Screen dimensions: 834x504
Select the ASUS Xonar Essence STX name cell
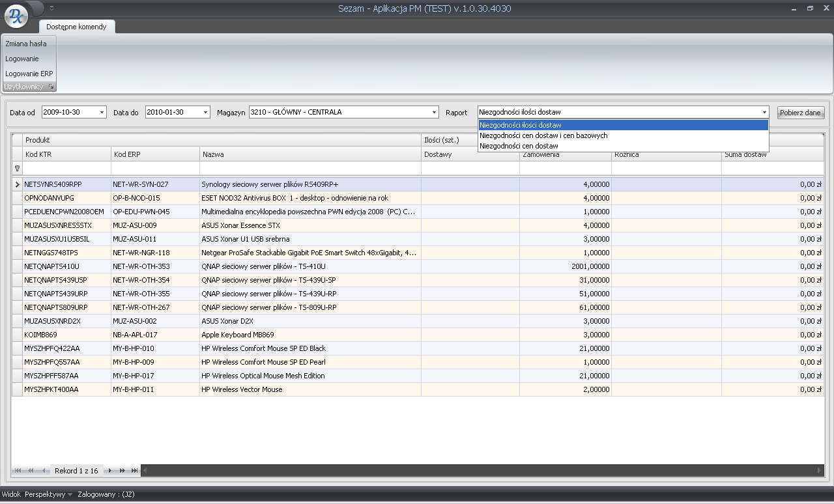coord(310,225)
